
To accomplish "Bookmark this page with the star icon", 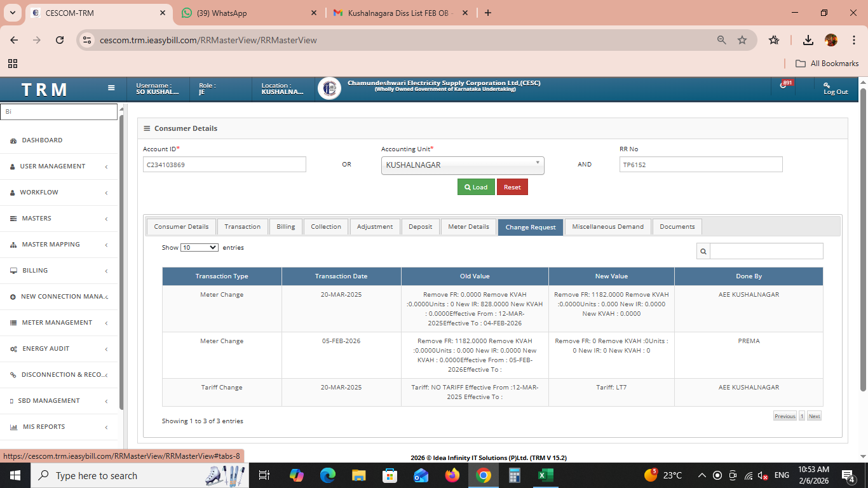I will 742,40.
